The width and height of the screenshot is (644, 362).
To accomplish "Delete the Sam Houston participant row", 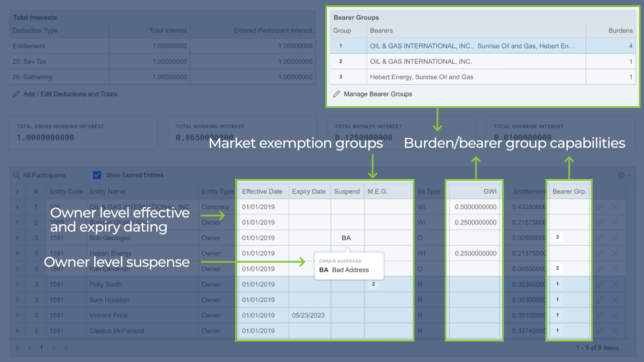I will click(x=615, y=300).
